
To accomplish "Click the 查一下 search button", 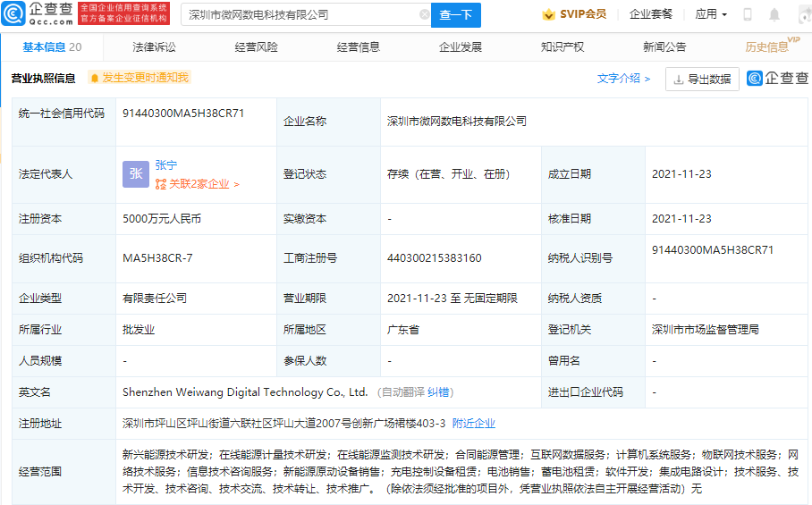I will (456, 15).
